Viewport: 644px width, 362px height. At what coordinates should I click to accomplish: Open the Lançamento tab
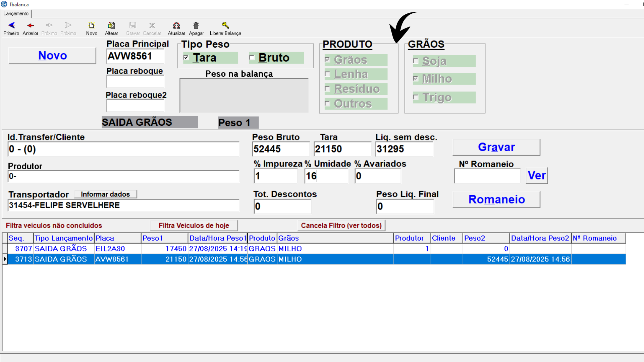[x=16, y=13]
